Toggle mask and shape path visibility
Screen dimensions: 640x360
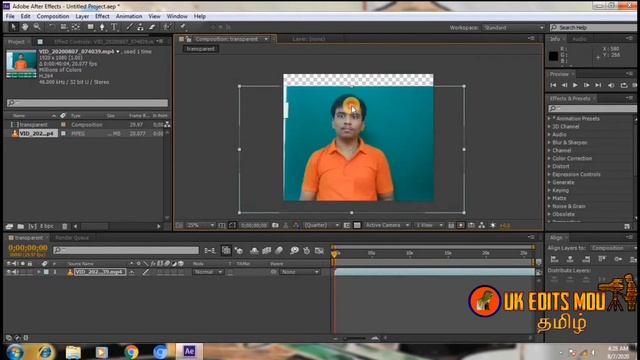point(232,225)
